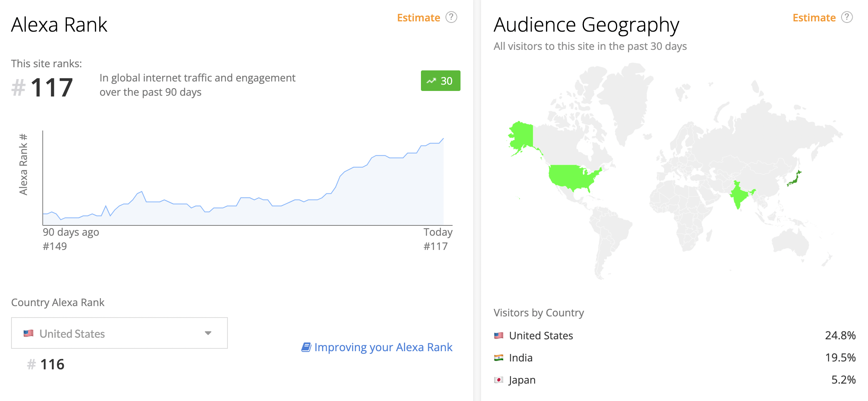Image resolution: width=868 pixels, height=401 pixels.
Task: Click the dropdown chevron beside United States
Action: 207,333
